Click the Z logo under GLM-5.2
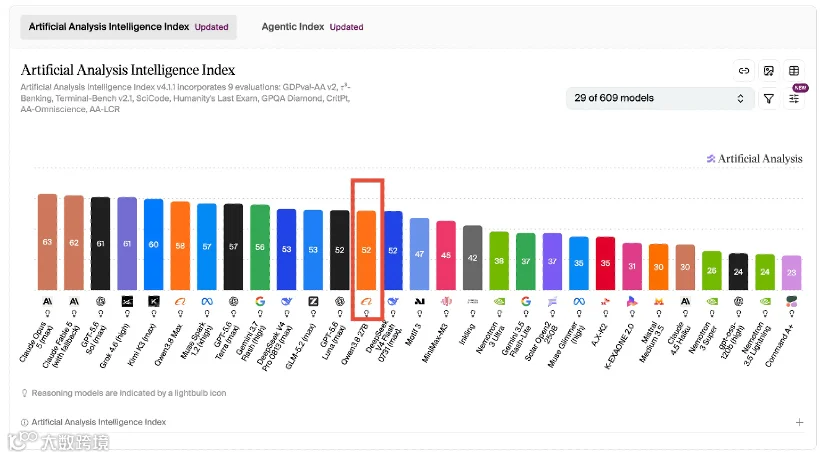Image resolution: width=828 pixels, height=458 pixels. (313, 301)
